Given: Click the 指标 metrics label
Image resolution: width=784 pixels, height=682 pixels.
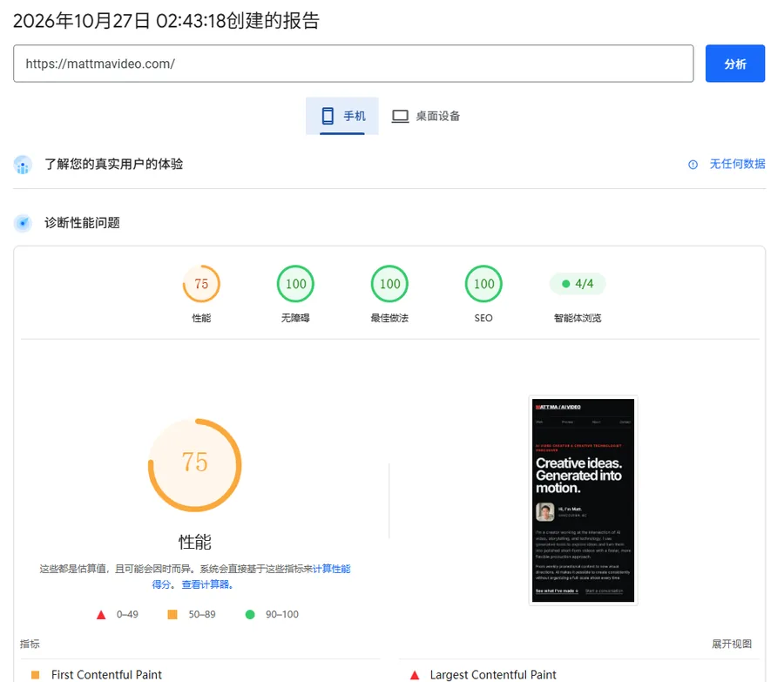Looking at the screenshot, I should (x=30, y=644).
